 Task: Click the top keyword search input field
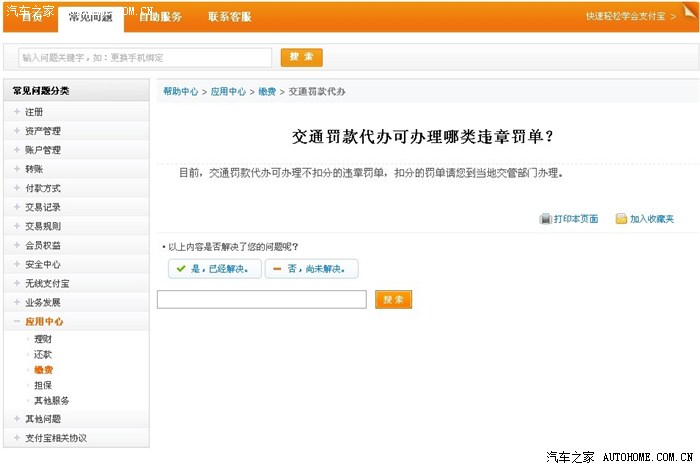(x=145, y=58)
